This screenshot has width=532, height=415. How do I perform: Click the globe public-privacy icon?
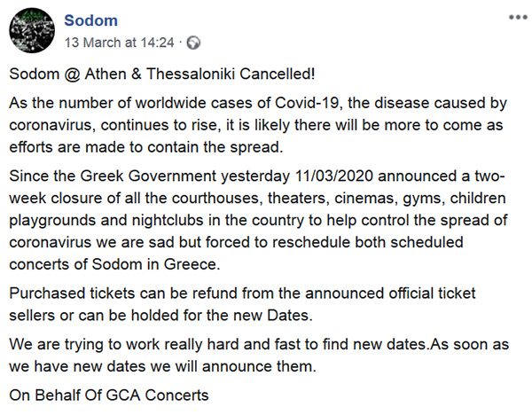(x=193, y=43)
